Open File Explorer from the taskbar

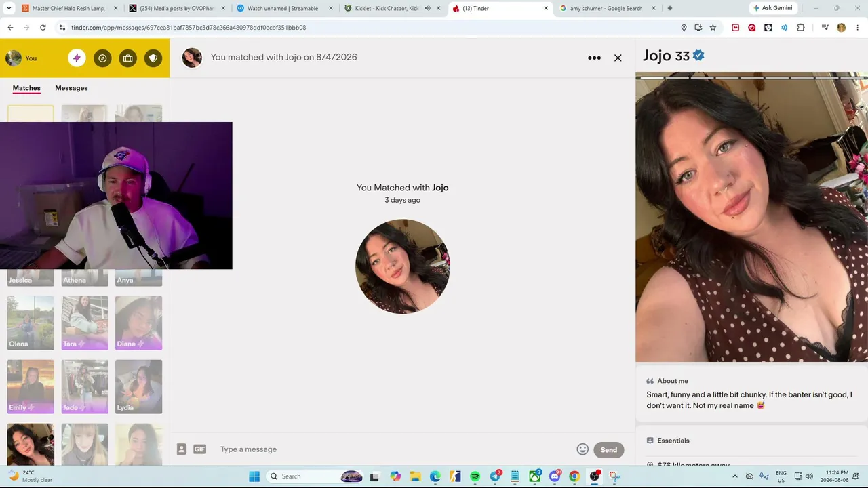[415, 476]
